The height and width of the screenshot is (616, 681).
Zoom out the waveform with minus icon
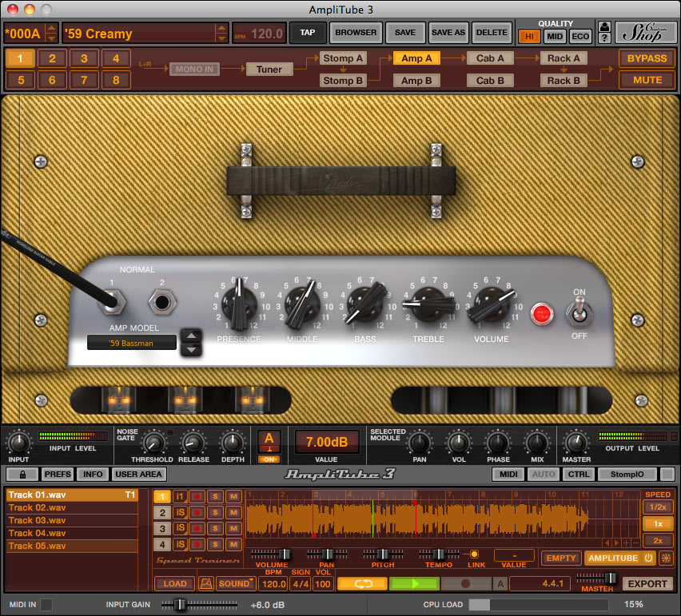coord(635,542)
